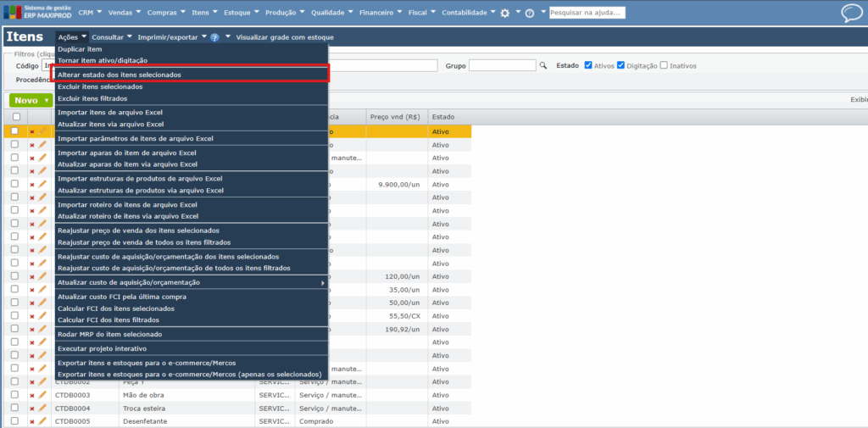This screenshot has width=868, height=428.
Task: Delete the highlighted first row item
Action: [x=32, y=131]
